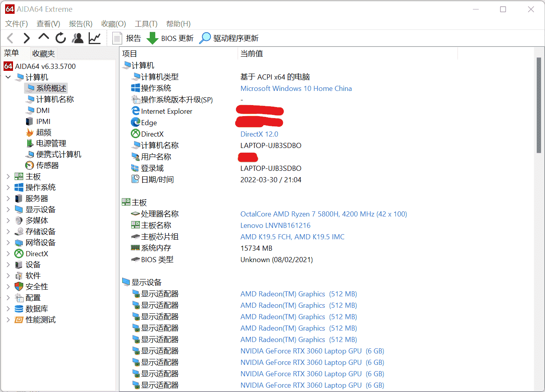Viewport: 545px width, 392px height.
Task: Select 系统概述 in the left tree
Action: click(51, 89)
